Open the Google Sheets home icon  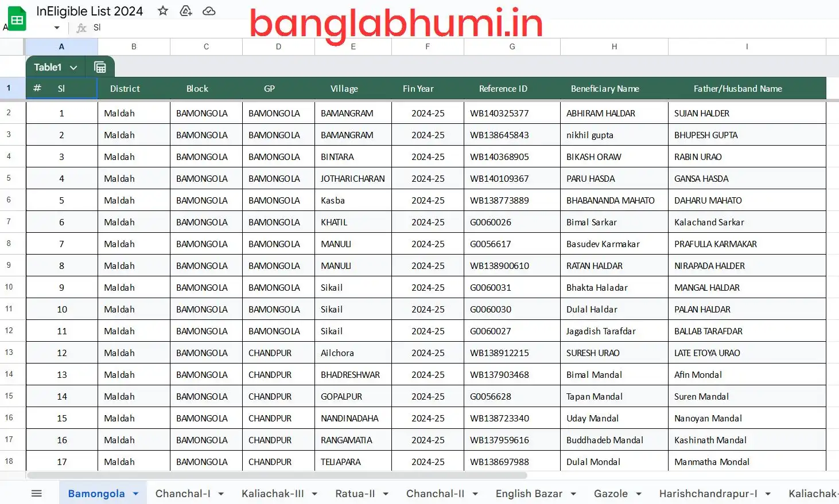pos(17,18)
